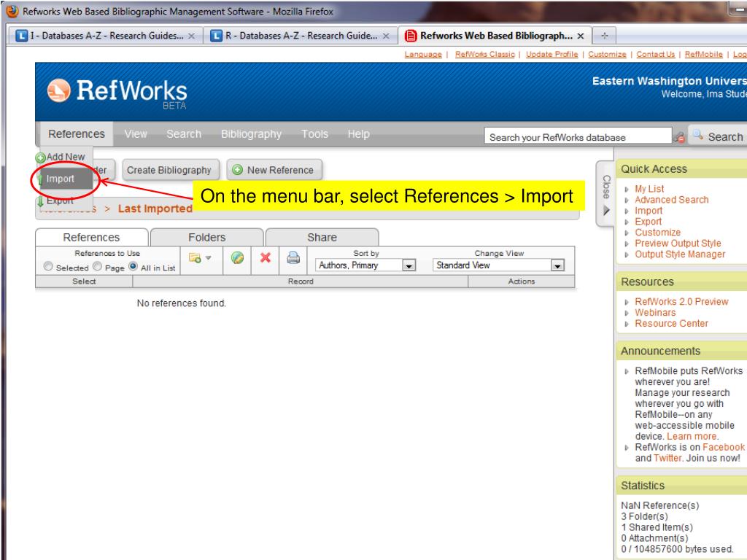
Task: Select the Selected radio button
Action: coord(48,266)
